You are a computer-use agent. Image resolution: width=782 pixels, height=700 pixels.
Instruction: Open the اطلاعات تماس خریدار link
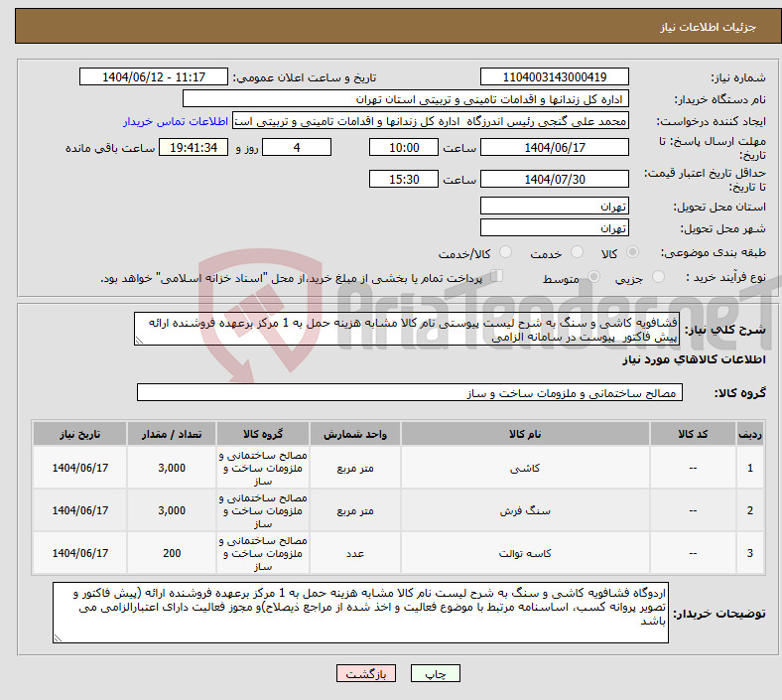tap(176, 121)
